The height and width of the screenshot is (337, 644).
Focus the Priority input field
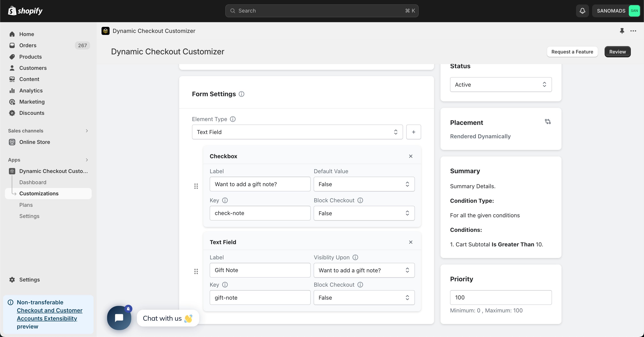pos(501,297)
